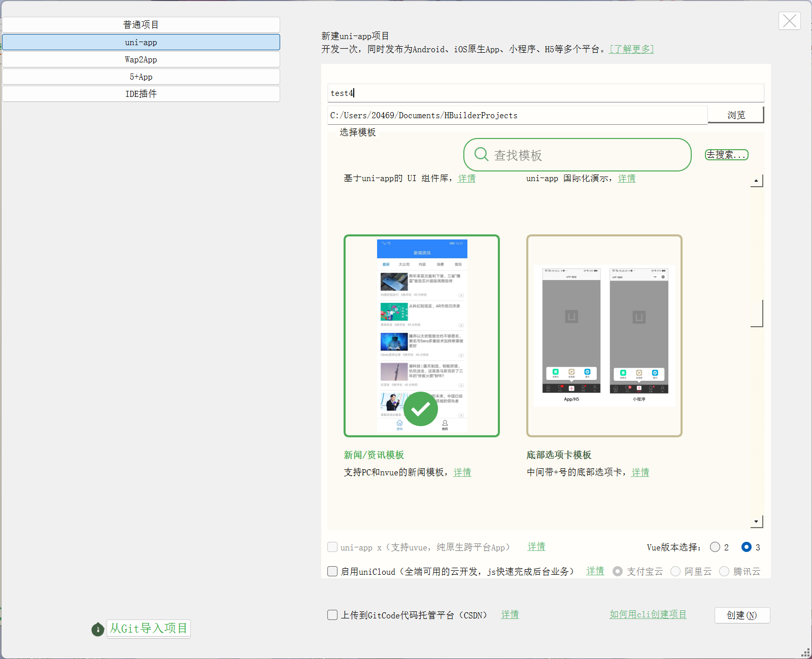
Task: Enable the 启用uniCloud checkbox
Action: point(332,571)
